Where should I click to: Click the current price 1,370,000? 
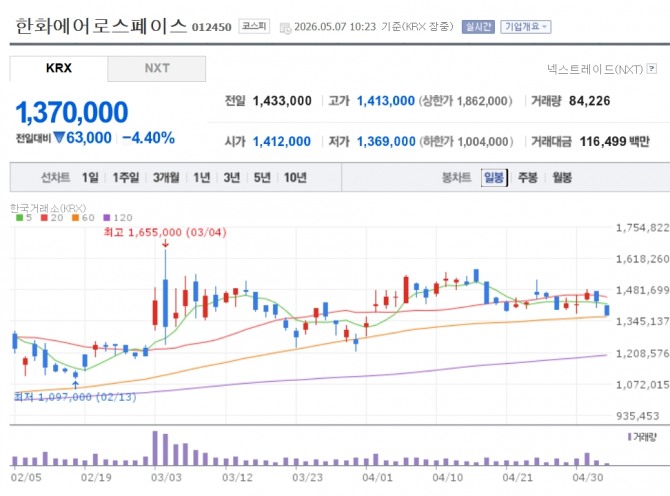click(x=72, y=112)
